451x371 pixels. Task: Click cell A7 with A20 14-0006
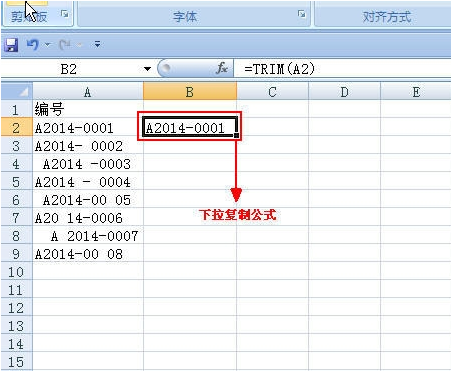pyautogui.click(x=88, y=217)
